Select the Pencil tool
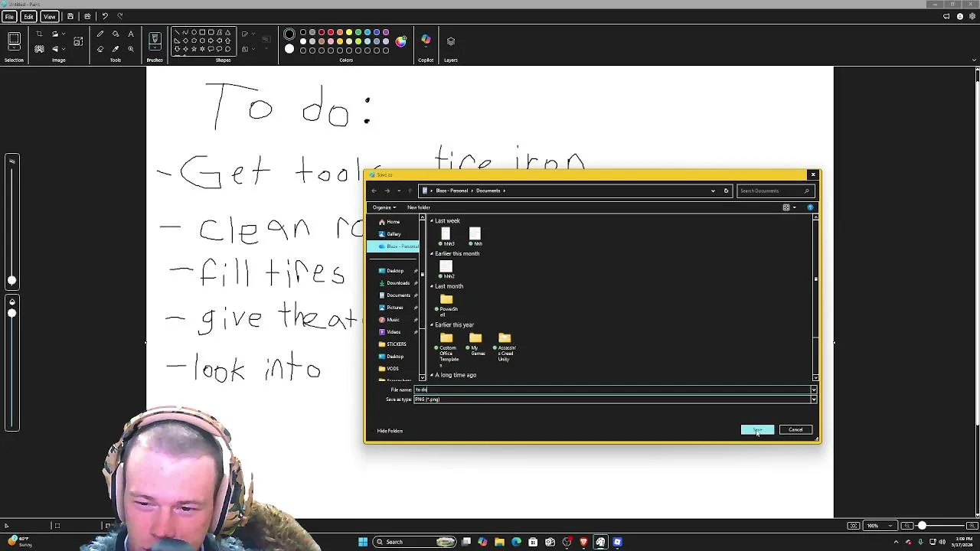This screenshot has height=551, width=980. click(100, 34)
